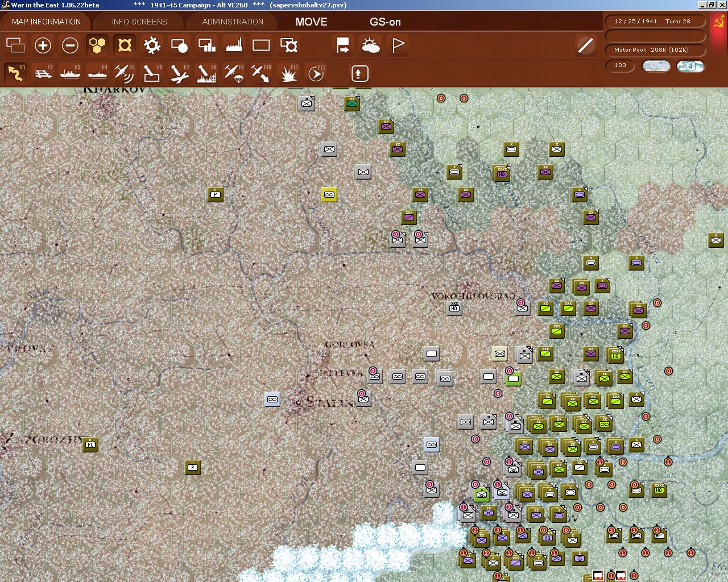728x582 pixels.
Task: Select F4 amphibious transport ship icon
Action: coord(97,73)
